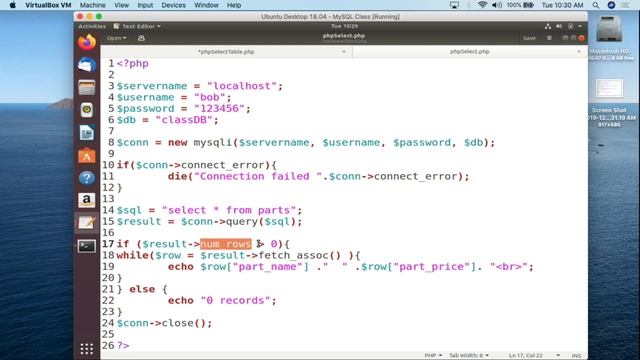
Task: Open the PHP language selector
Action: pos(433,356)
